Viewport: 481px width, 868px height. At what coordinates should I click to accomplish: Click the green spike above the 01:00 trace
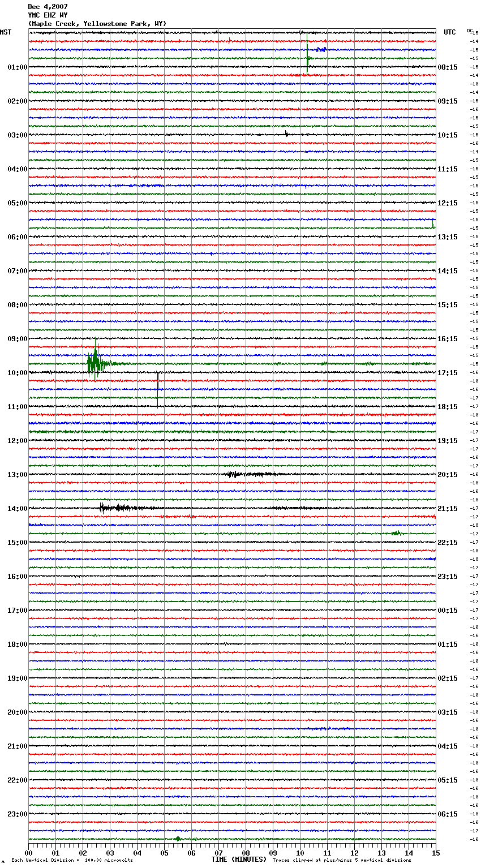[x=307, y=54]
